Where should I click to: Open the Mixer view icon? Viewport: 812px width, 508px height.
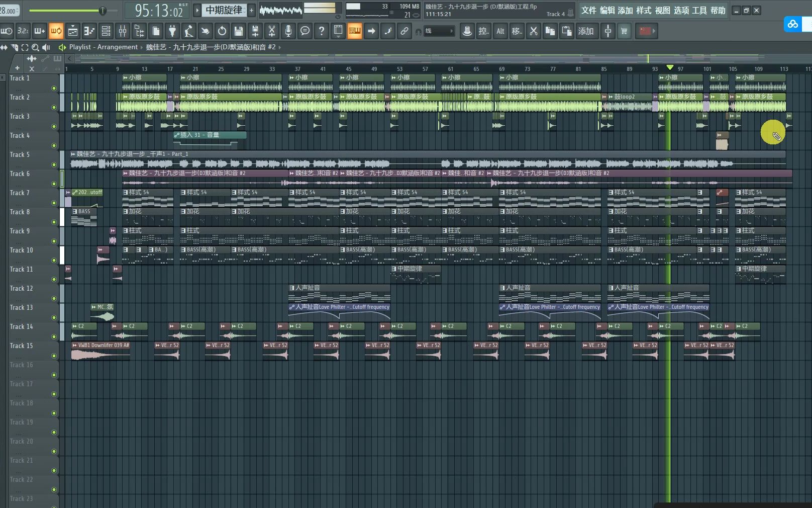pyautogui.click(x=123, y=31)
